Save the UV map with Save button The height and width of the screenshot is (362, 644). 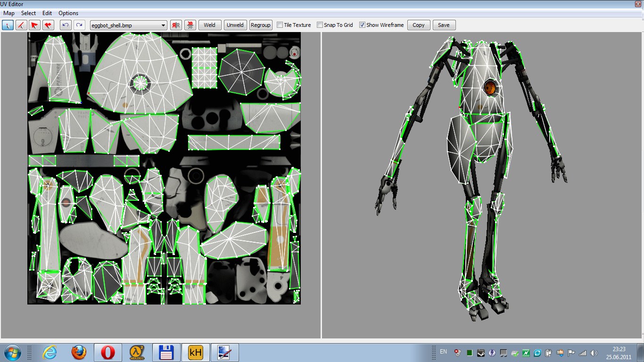(x=444, y=25)
